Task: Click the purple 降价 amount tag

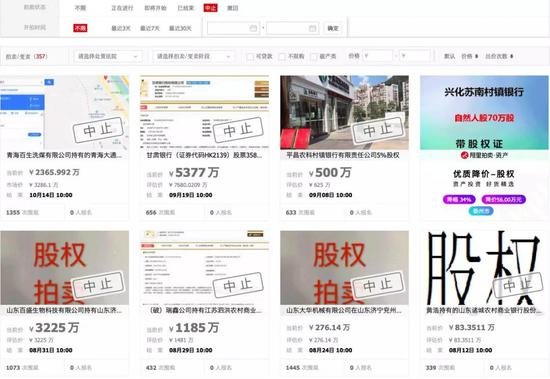Action: [x=503, y=200]
